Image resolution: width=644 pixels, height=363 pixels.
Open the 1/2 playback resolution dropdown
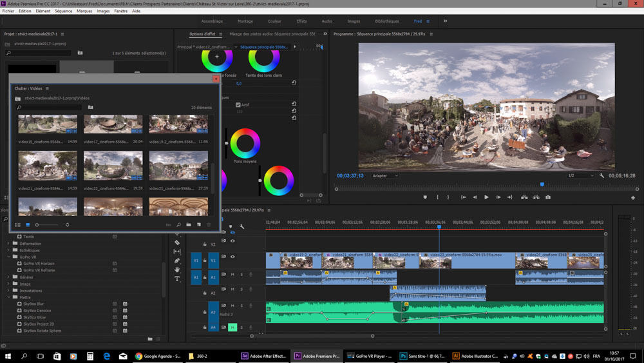pyautogui.click(x=580, y=175)
